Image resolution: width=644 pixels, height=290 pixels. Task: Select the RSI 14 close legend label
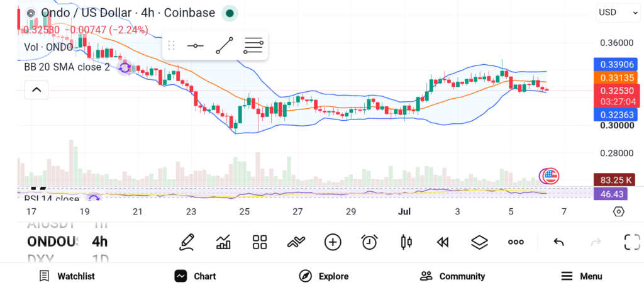[x=52, y=199]
